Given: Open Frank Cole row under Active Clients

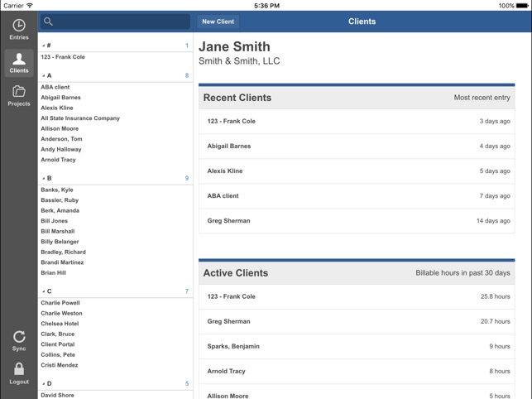Looking at the screenshot, I should (x=357, y=296).
